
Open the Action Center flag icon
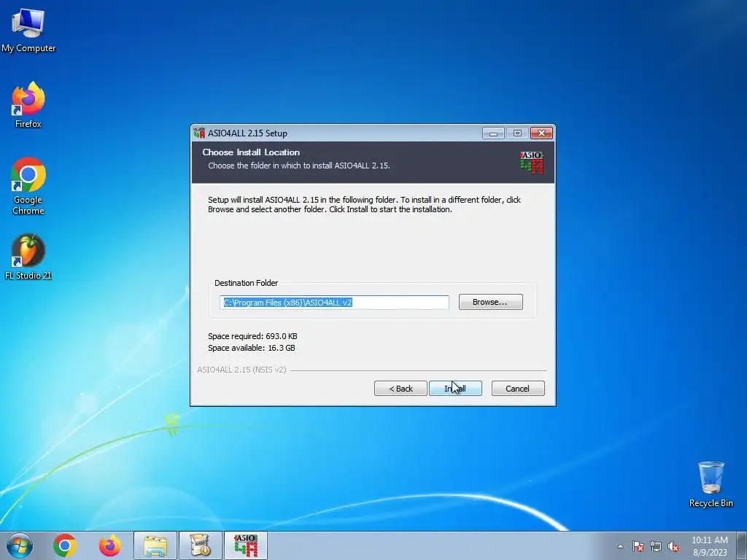pos(638,546)
